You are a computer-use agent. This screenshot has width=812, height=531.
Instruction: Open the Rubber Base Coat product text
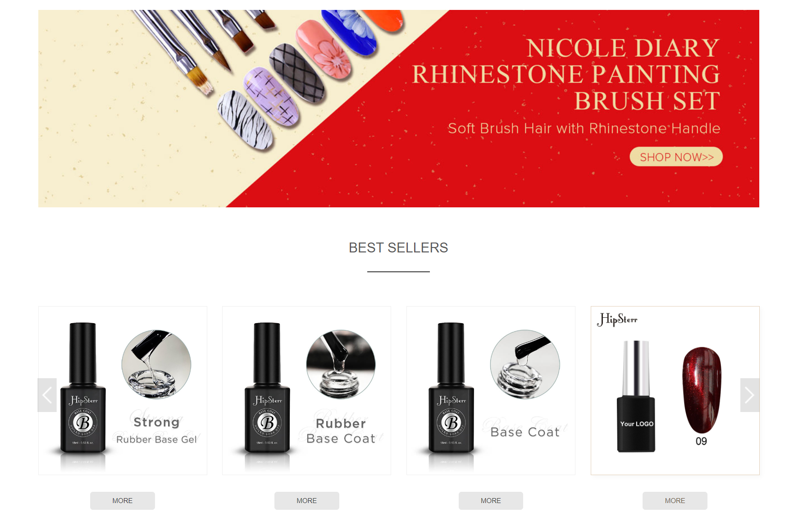(341, 431)
